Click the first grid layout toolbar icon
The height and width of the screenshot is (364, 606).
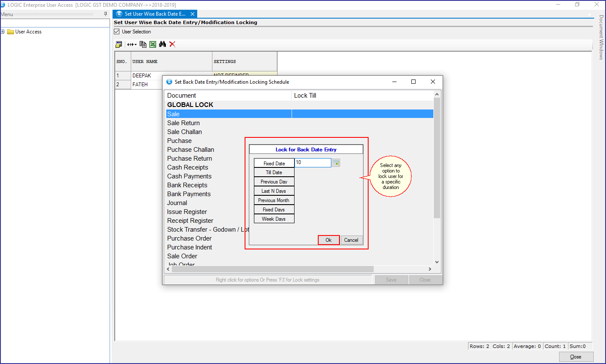119,44
